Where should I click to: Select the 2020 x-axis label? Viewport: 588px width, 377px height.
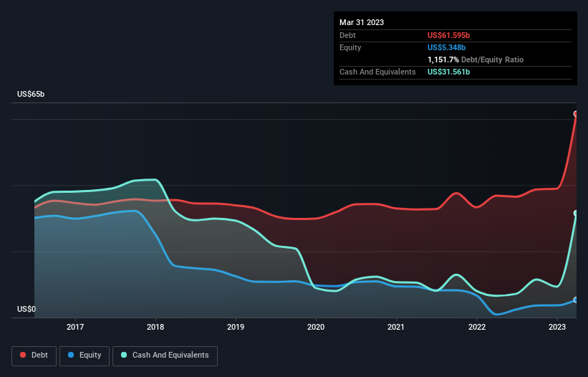tap(316, 327)
